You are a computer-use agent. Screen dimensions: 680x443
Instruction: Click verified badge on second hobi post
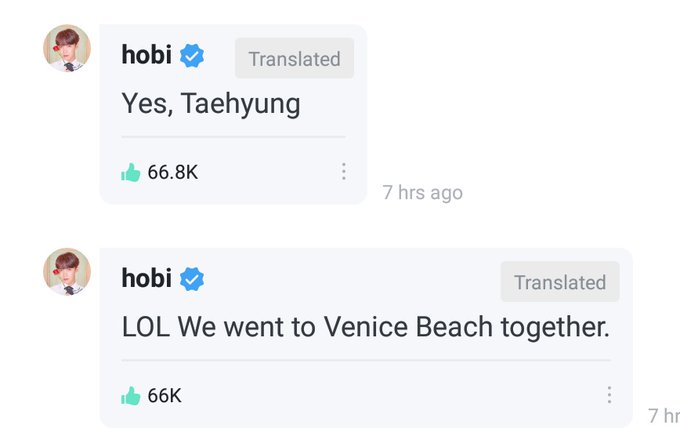tap(192, 279)
